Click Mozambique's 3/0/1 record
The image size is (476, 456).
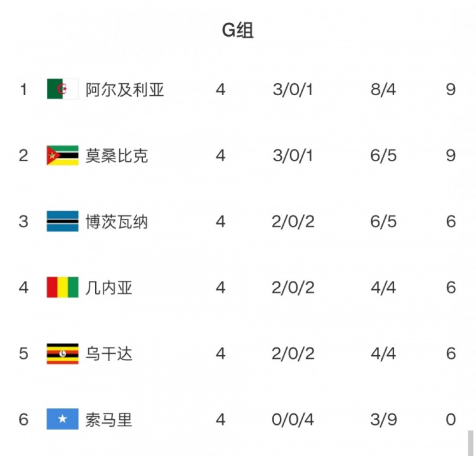293,155
